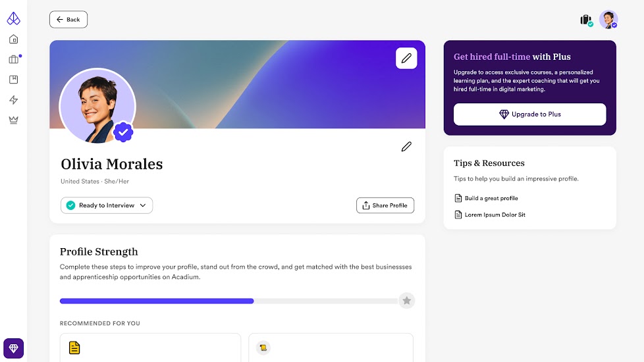
Task: Open the crown icon in sidebar
Action: (x=13, y=120)
